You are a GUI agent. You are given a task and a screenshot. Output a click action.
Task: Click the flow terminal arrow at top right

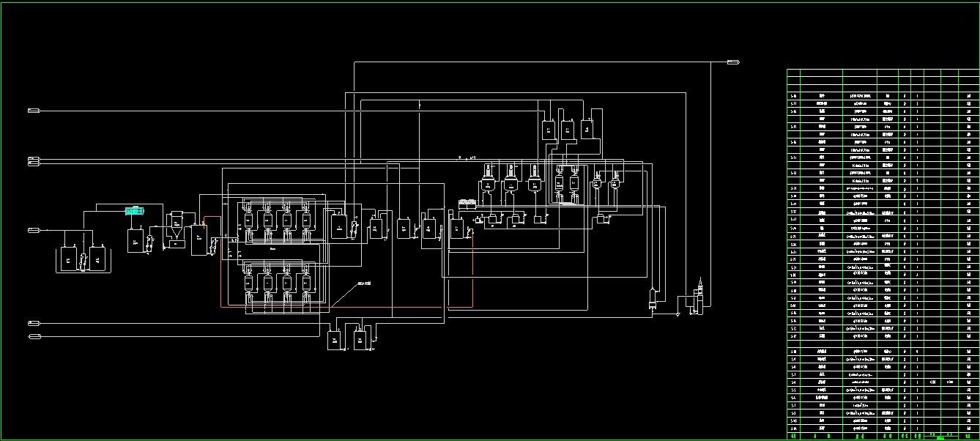coord(732,62)
